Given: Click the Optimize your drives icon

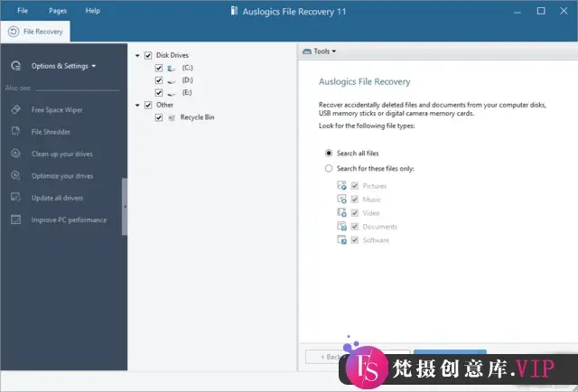Looking at the screenshot, I should click(x=16, y=175).
